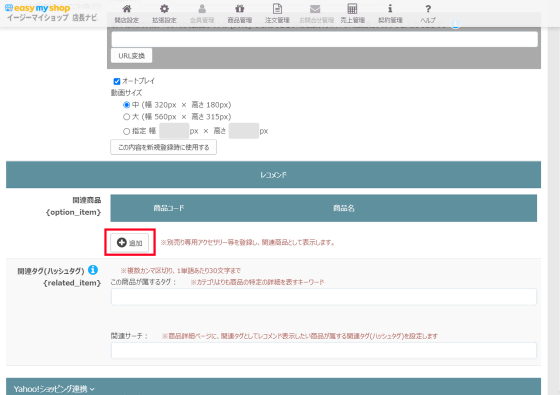560x395 pixels.
Task: Open the 拡張設定 gear icon
Action: tap(164, 9)
